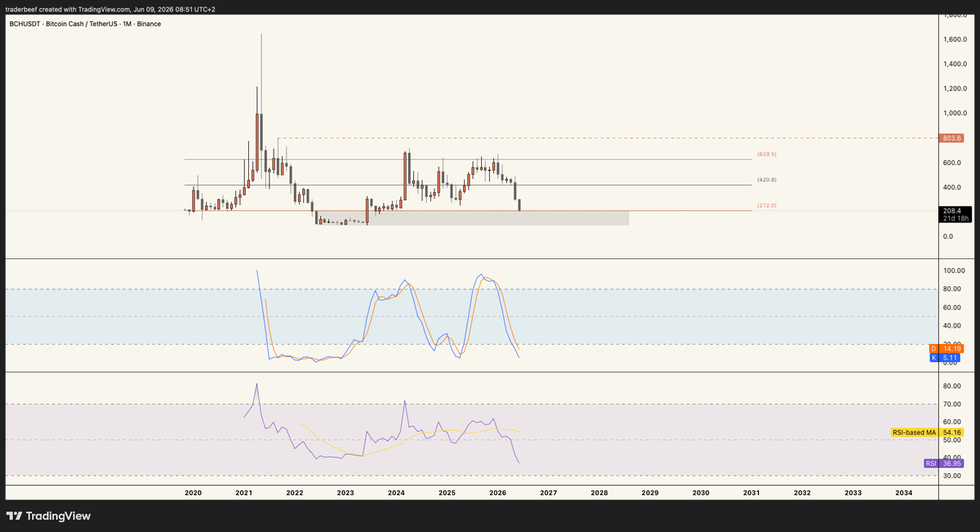Click the 2023 year label on time axis
Screen dimensions: 980x532
click(x=345, y=493)
